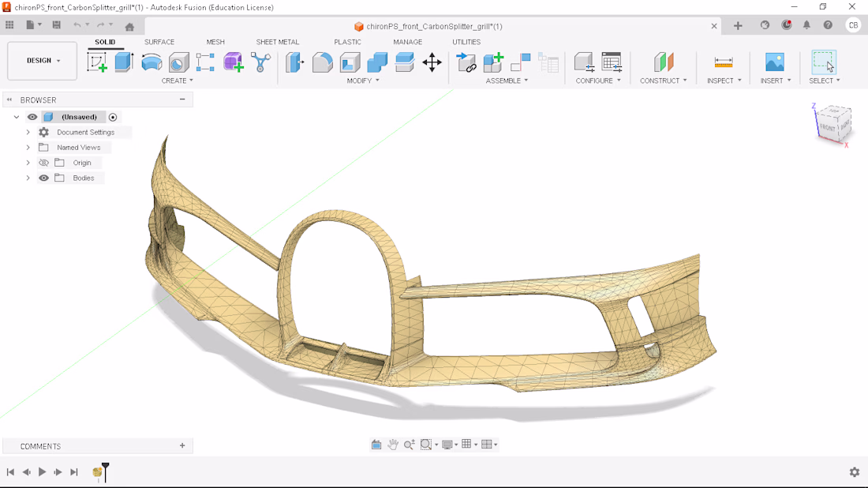The height and width of the screenshot is (488, 868).
Task: Open the ASSEMBLE dropdown menu
Action: pos(507,81)
